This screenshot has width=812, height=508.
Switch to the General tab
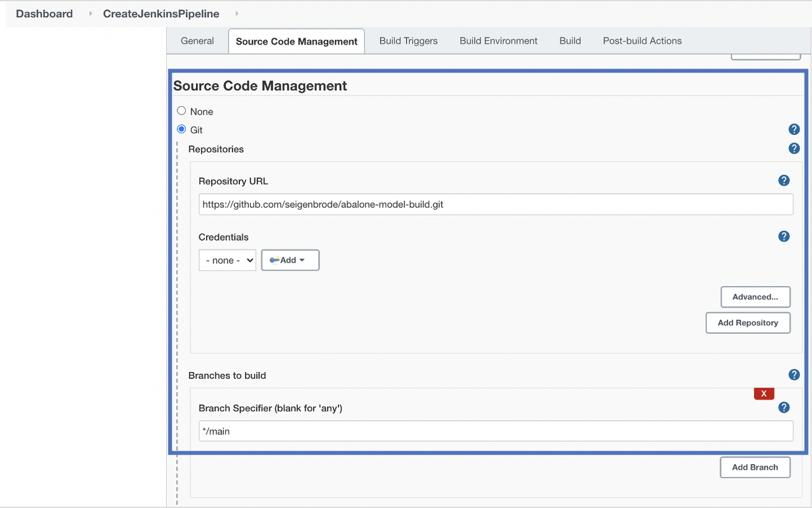click(x=197, y=41)
